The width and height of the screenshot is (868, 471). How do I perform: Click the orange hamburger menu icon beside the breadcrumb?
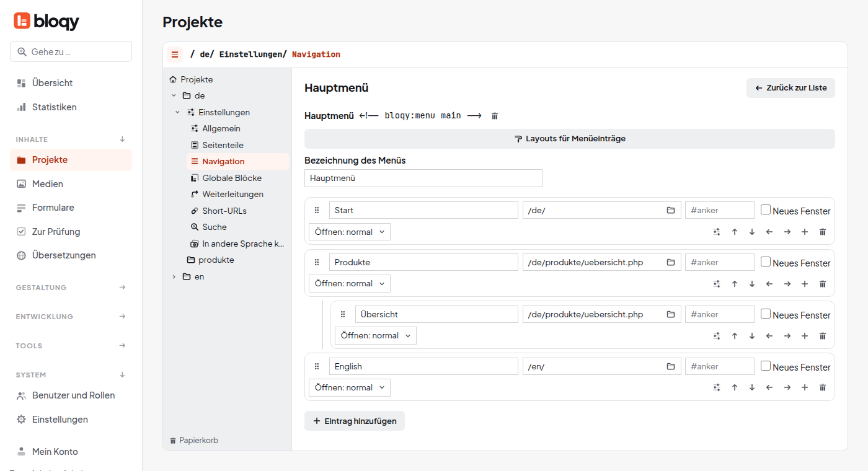click(175, 55)
